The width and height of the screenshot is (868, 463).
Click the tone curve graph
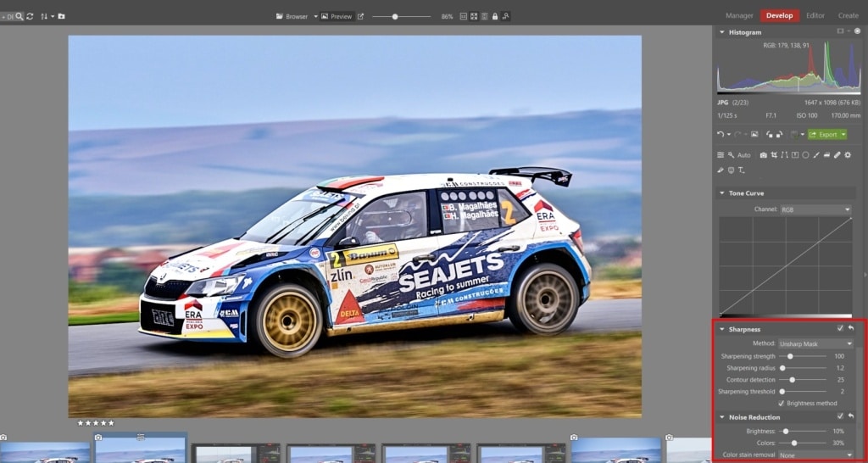pos(786,267)
